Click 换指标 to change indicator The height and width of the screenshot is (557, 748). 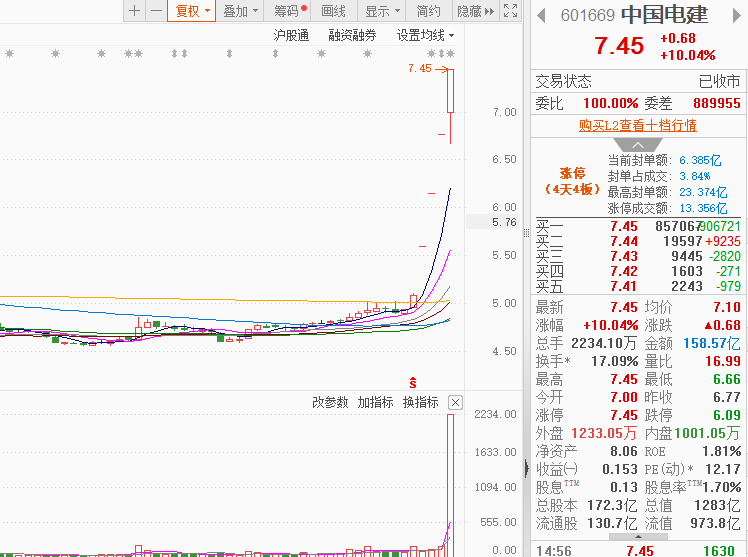coord(420,402)
